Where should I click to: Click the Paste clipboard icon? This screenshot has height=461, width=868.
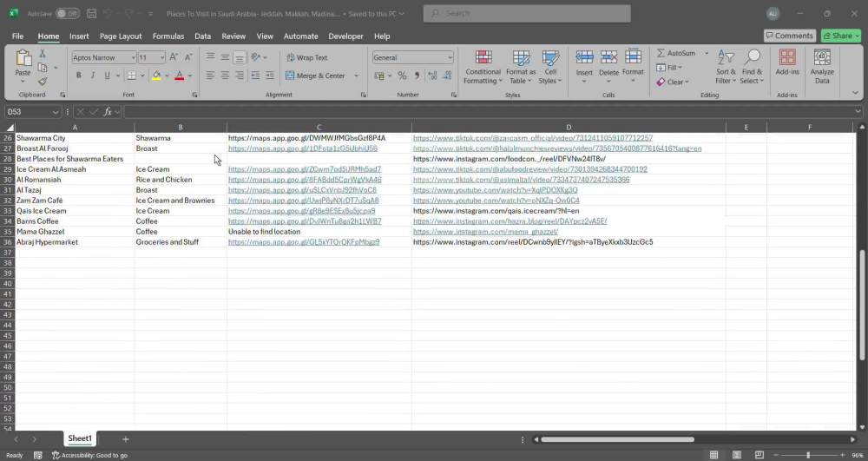pos(23,58)
